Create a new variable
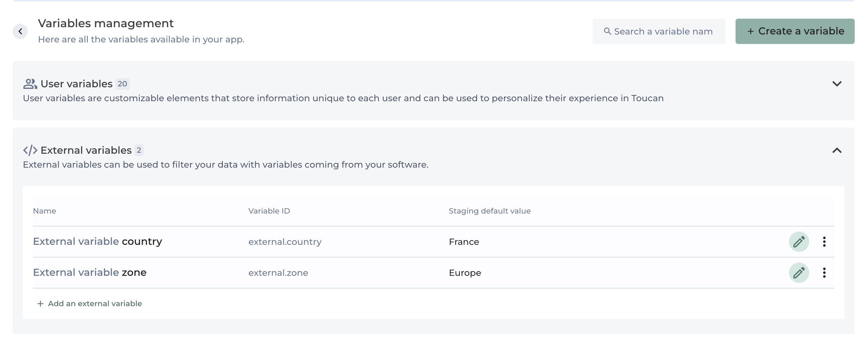 tap(795, 31)
